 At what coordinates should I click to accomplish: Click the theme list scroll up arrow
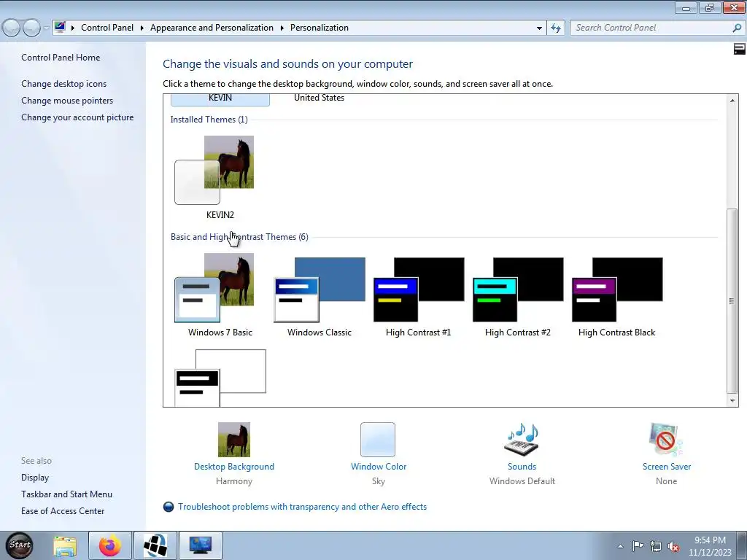[x=732, y=100]
